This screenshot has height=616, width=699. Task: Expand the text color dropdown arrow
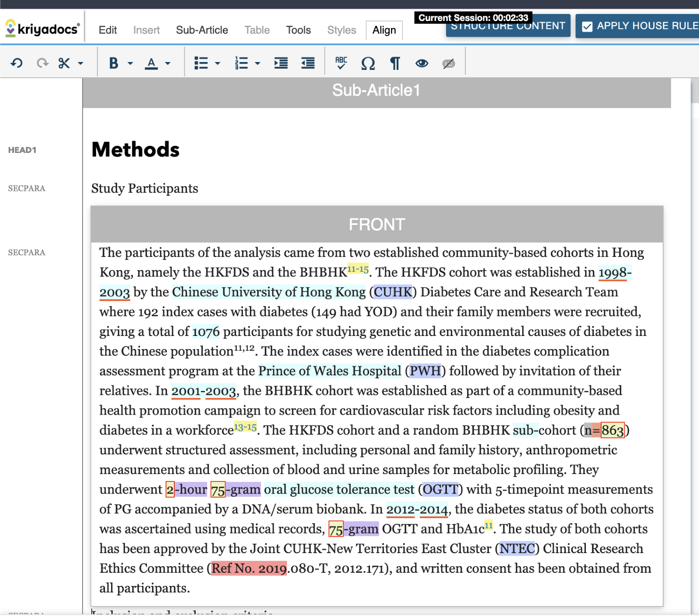pyautogui.click(x=168, y=63)
